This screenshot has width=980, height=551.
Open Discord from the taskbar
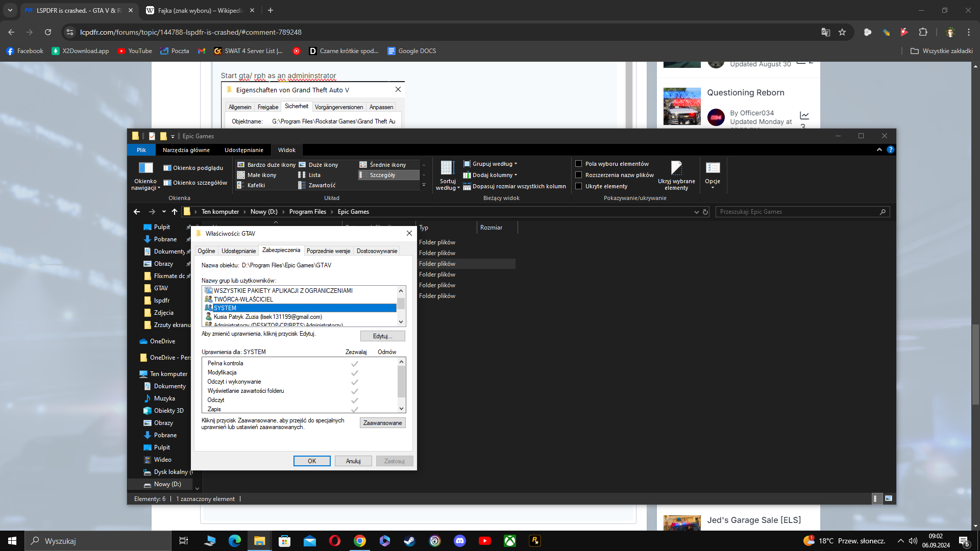[460, 541]
